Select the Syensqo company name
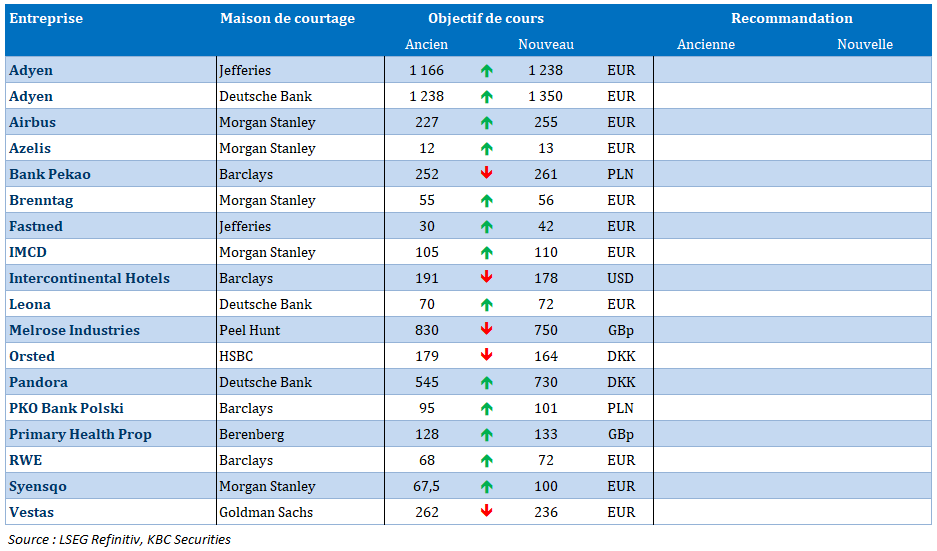The image size is (937, 551). click(38, 486)
